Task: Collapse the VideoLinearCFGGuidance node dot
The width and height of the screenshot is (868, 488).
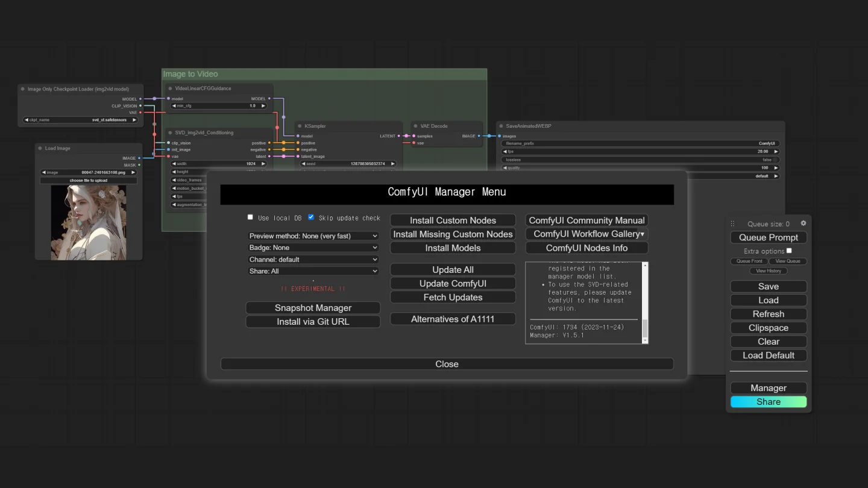Action: click(x=170, y=89)
